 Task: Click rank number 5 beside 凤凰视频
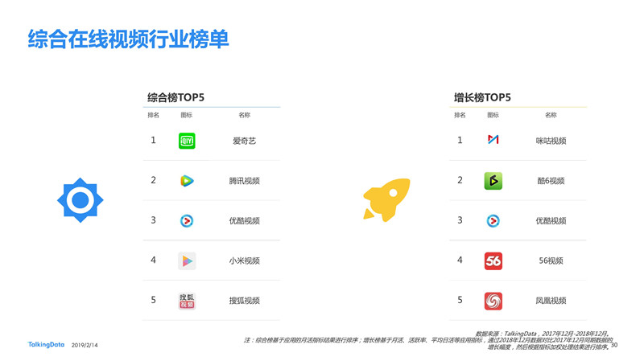[460, 300]
